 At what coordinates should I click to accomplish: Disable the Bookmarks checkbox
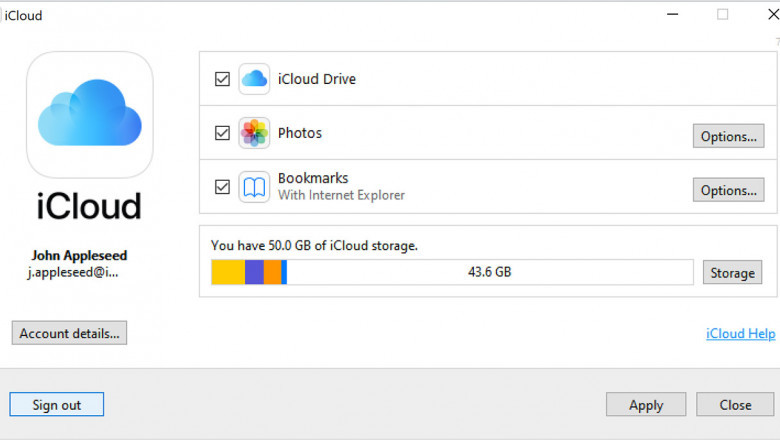(x=222, y=187)
